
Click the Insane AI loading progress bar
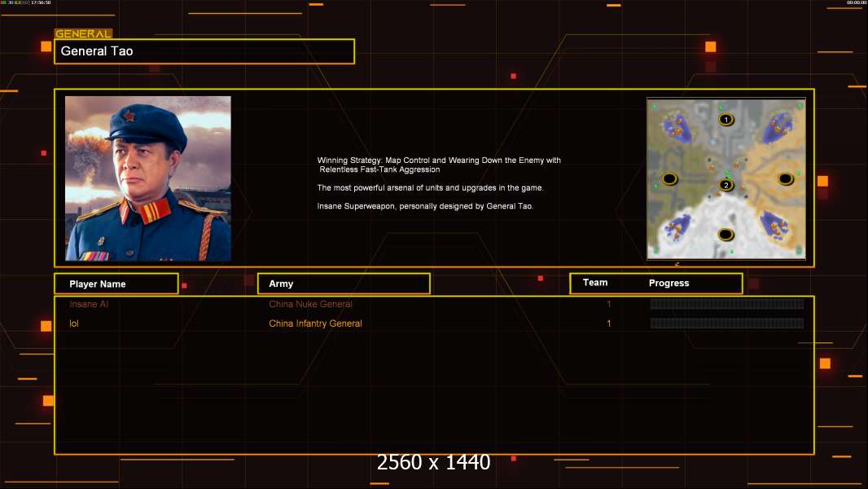coord(727,303)
